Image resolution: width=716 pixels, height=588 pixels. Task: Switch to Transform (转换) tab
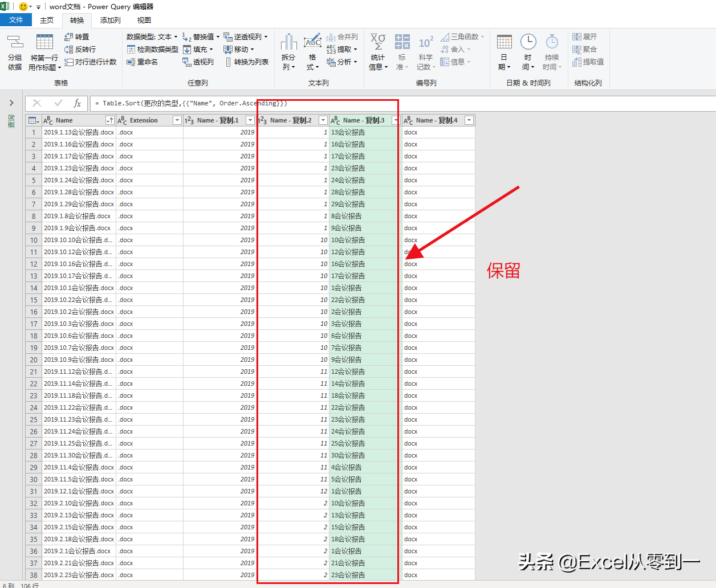click(x=77, y=20)
